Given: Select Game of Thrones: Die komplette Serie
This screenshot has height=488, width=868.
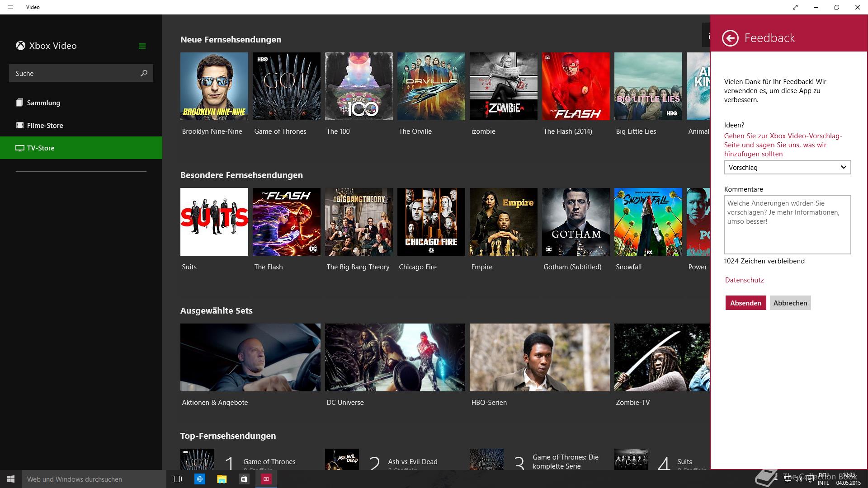Looking at the screenshot, I should (x=539, y=459).
